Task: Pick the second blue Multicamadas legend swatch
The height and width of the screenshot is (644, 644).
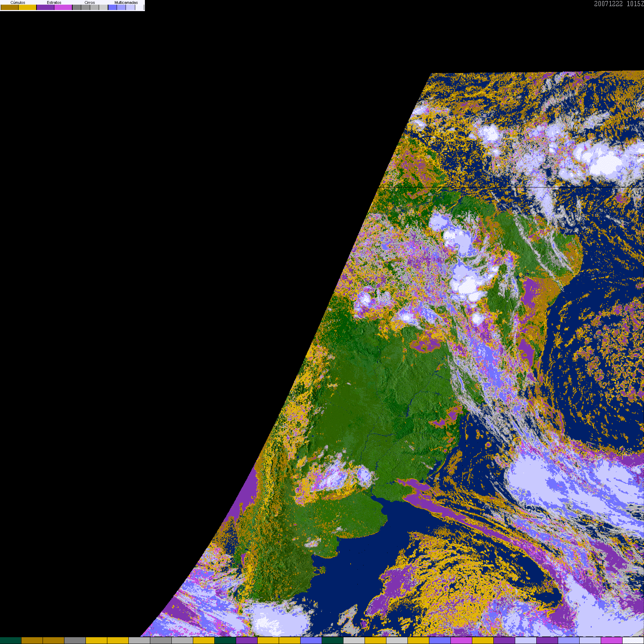Action: pyautogui.click(x=121, y=7)
